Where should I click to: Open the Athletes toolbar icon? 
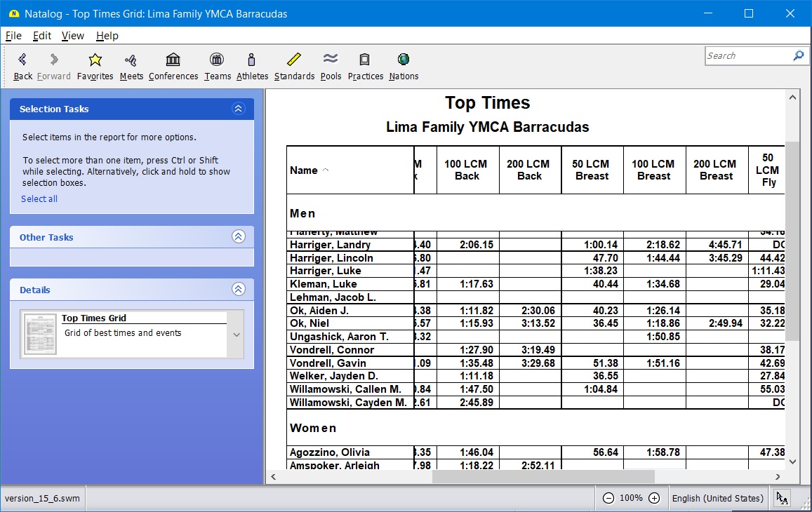click(x=252, y=60)
